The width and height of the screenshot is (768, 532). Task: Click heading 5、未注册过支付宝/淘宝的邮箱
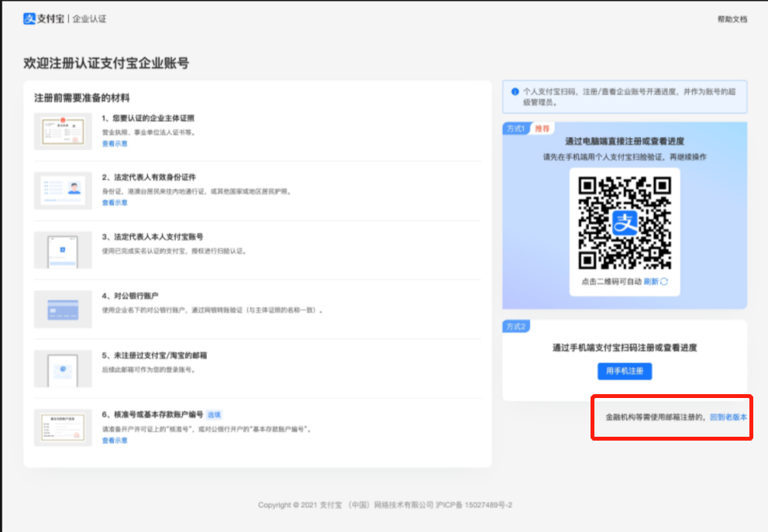click(154, 355)
